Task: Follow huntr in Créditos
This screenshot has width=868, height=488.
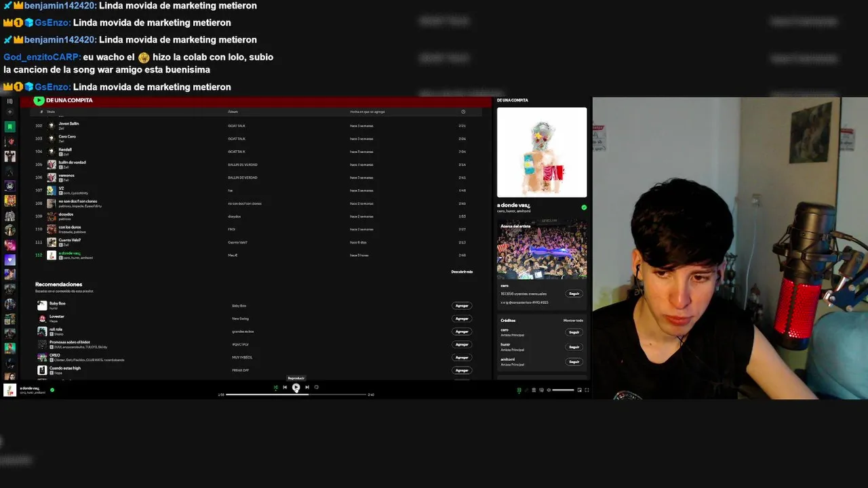Action: [x=574, y=347]
